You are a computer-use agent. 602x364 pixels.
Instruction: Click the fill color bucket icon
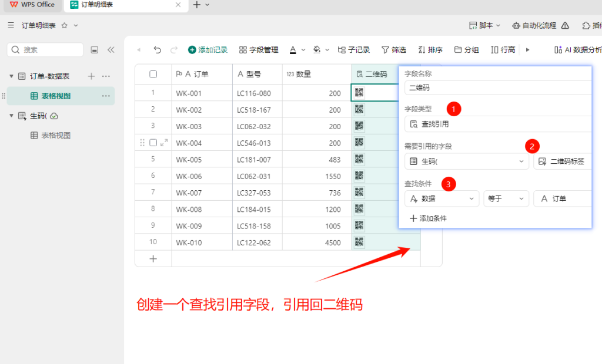click(317, 50)
